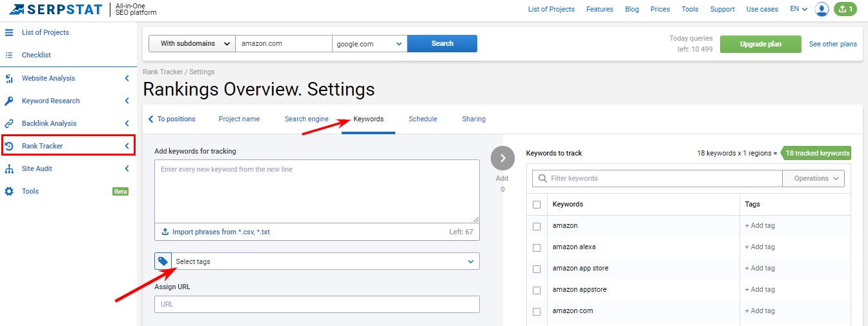The width and height of the screenshot is (868, 326).
Task: Switch to the Search engine tab
Action: click(307, 119)
